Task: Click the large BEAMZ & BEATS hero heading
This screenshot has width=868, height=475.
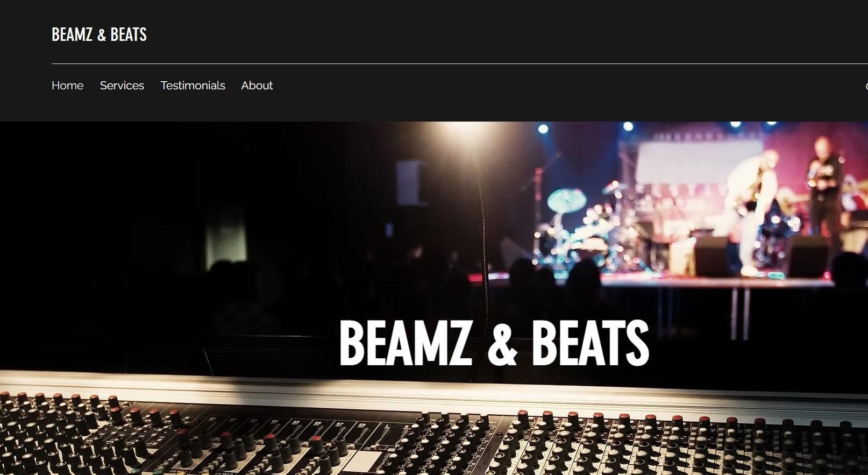Action: (x=493, y=343)
